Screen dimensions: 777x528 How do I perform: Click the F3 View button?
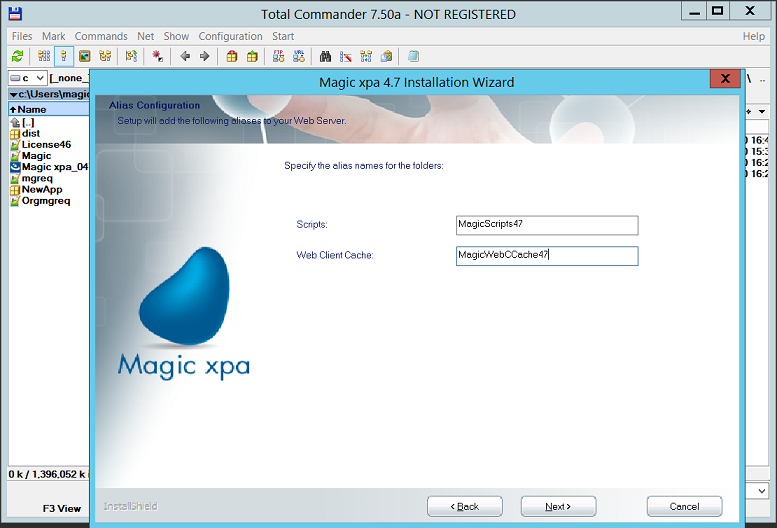pyautogui.click(x=61, y=508)
